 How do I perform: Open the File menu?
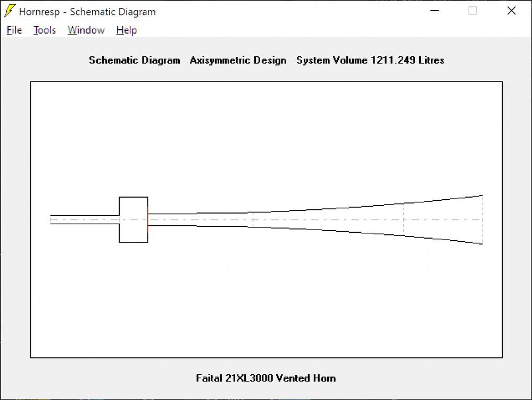tap(14, 30)
